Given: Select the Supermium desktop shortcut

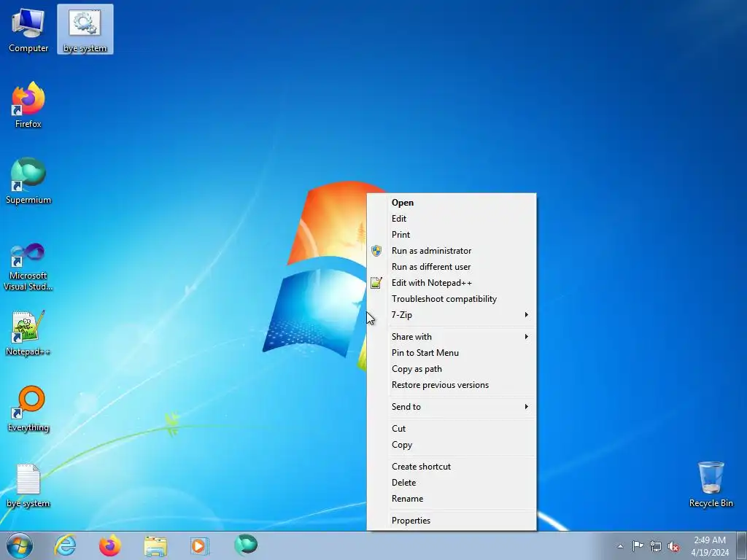Looking at the screenshot, I should pyautogui.click(x=28, y=181).
